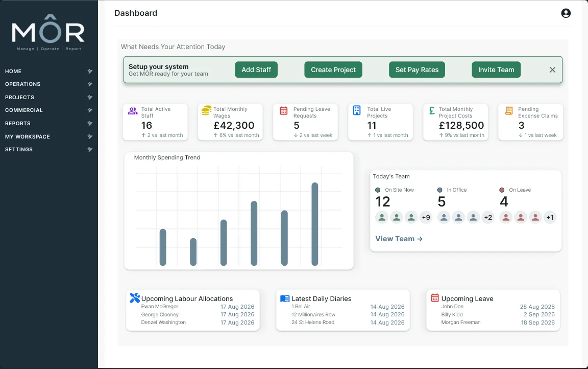Click the gold coins Total Monthly Wages icon
This screenshot has height=369, width=588.
206,110
